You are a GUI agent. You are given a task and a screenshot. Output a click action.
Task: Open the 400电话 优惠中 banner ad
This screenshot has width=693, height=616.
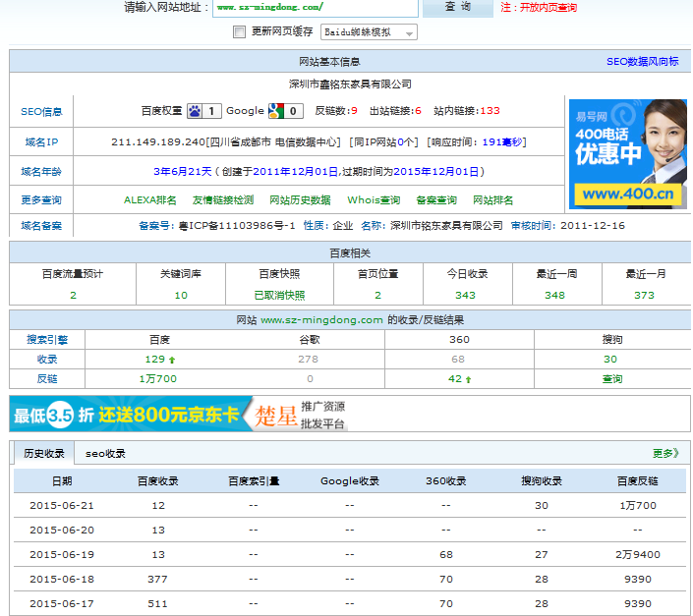coord(626,153)
